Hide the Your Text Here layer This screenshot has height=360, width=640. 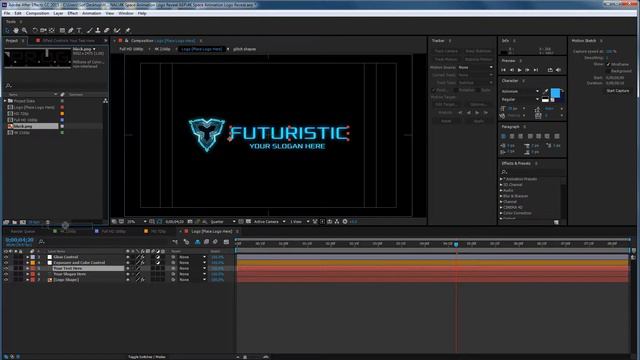click(6, 269)
